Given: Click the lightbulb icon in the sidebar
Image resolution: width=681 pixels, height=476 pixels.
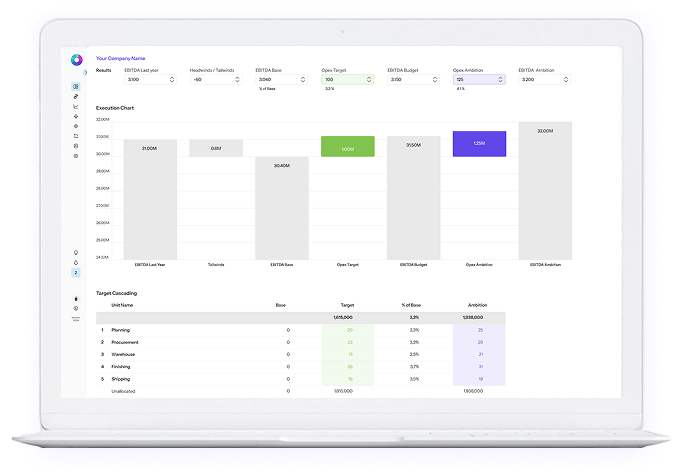Looking at the screenshot, I should pyautogui.click(x=76, y=252).
